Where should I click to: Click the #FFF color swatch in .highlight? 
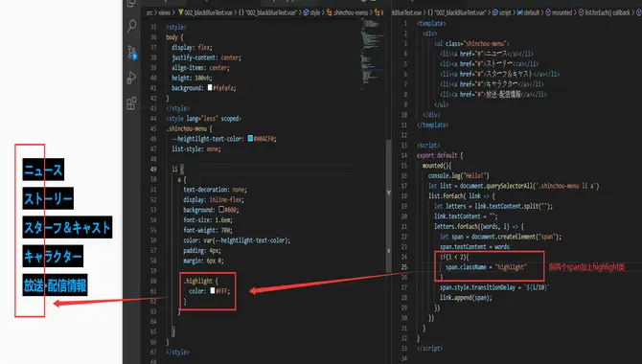[213, 290]
